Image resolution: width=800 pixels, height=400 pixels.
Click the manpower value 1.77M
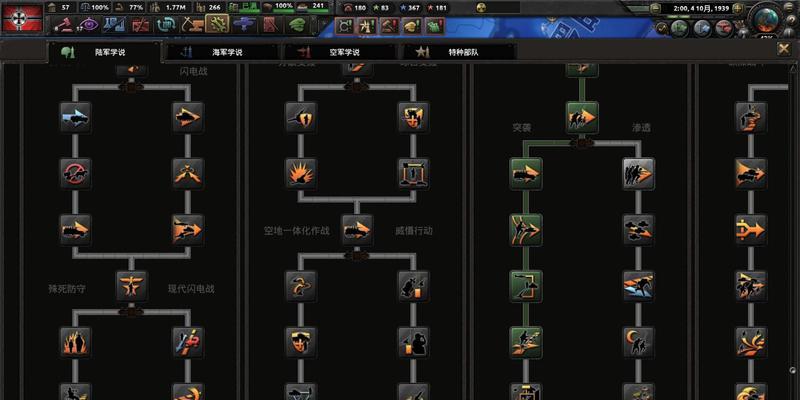click(175, 8)
